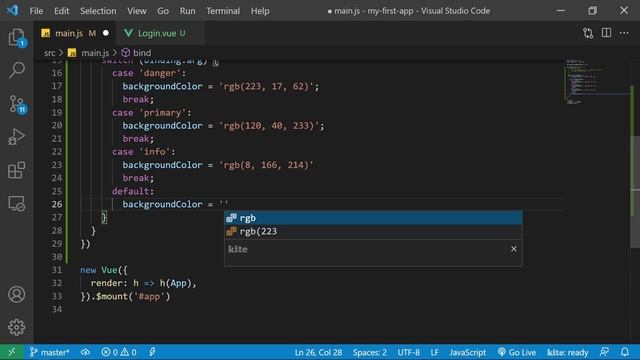Click the kite: ready status entry
640x360 pixels.
568,352
